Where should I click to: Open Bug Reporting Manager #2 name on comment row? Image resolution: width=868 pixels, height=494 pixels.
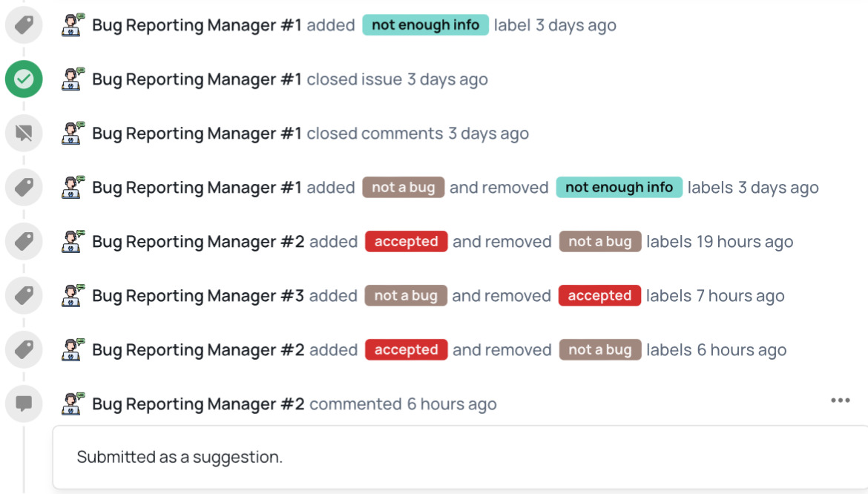198,404
